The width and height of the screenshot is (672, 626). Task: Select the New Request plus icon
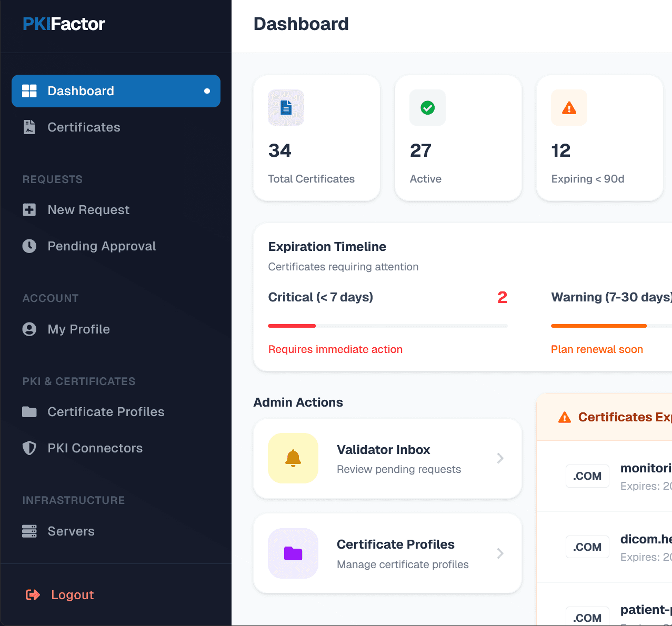point(29,209)
